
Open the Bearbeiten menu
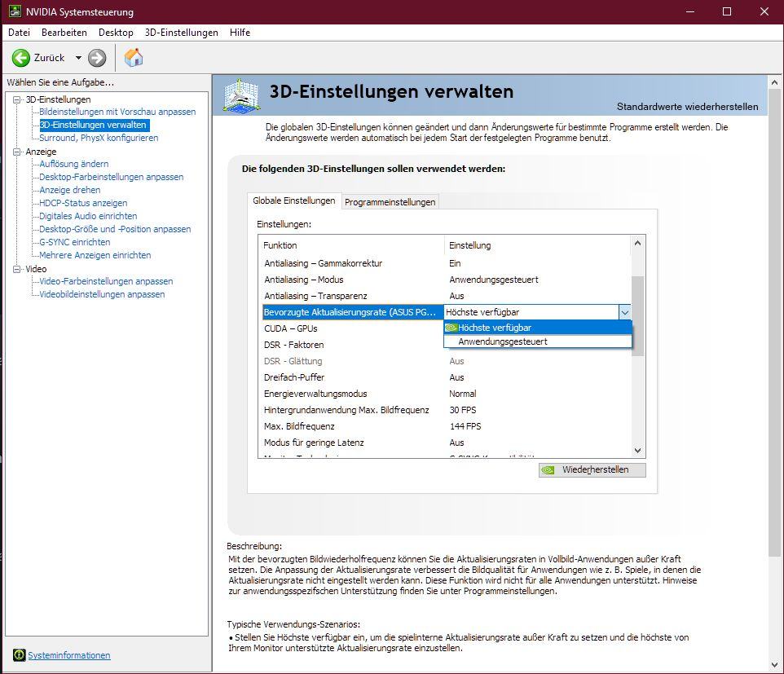64,33
